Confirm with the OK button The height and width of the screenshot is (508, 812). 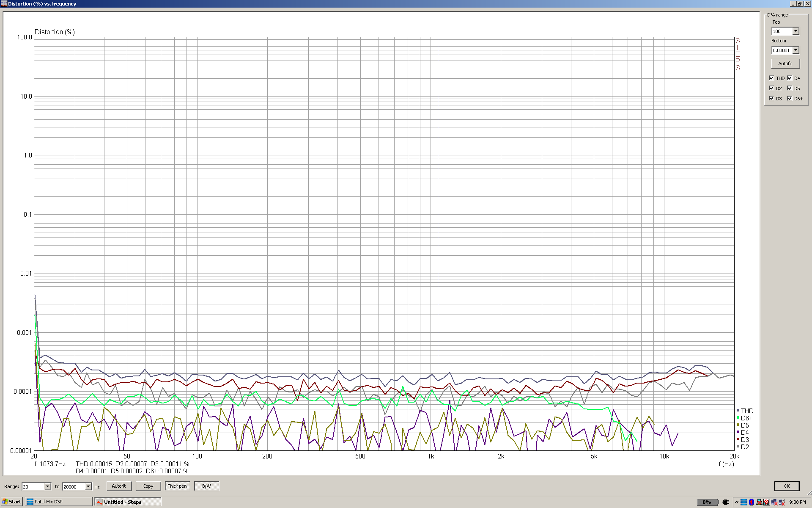coord(787,486)
